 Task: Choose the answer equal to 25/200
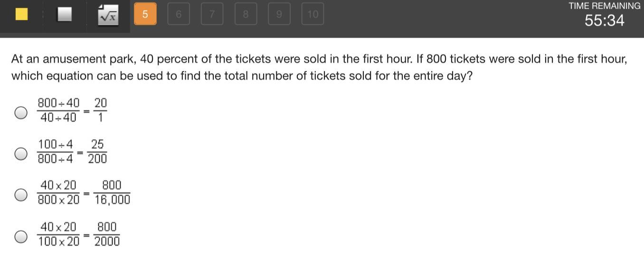(20, 154)
